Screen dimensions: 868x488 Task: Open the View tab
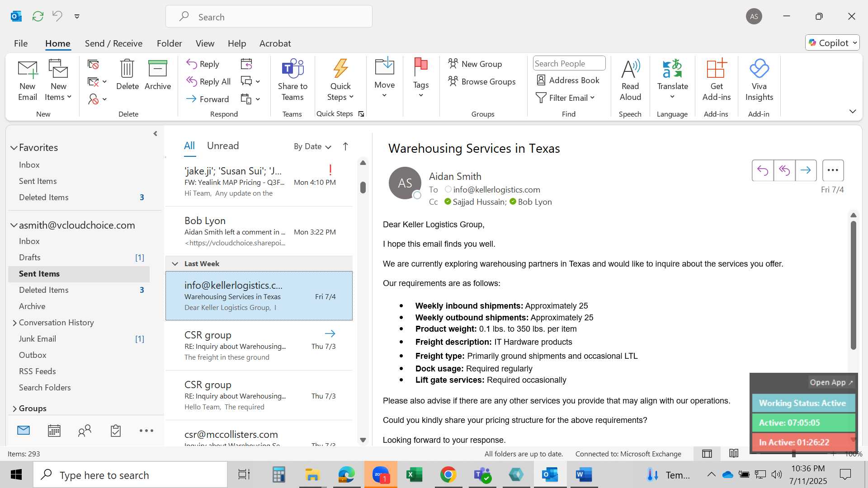(205, 43)
